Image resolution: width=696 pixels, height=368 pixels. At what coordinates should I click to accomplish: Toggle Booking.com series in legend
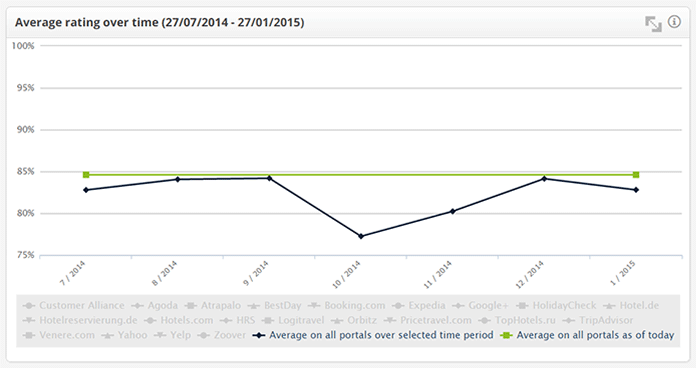point(346,305)
